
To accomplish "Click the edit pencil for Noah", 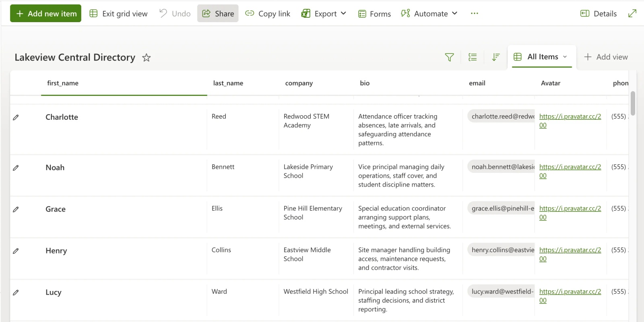I will point(16,168).
